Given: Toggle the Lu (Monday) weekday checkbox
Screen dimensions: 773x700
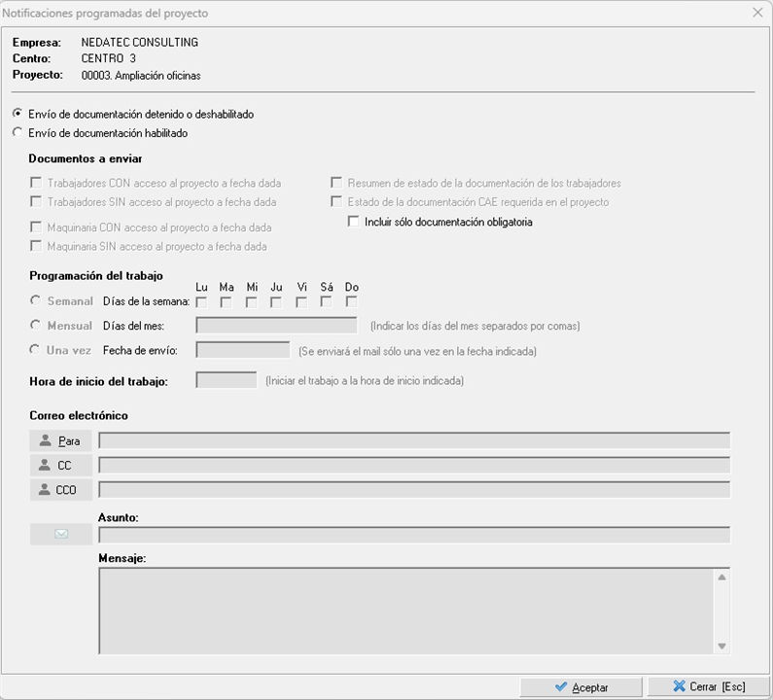Looking at the screenshot, I should coord(201,301).
